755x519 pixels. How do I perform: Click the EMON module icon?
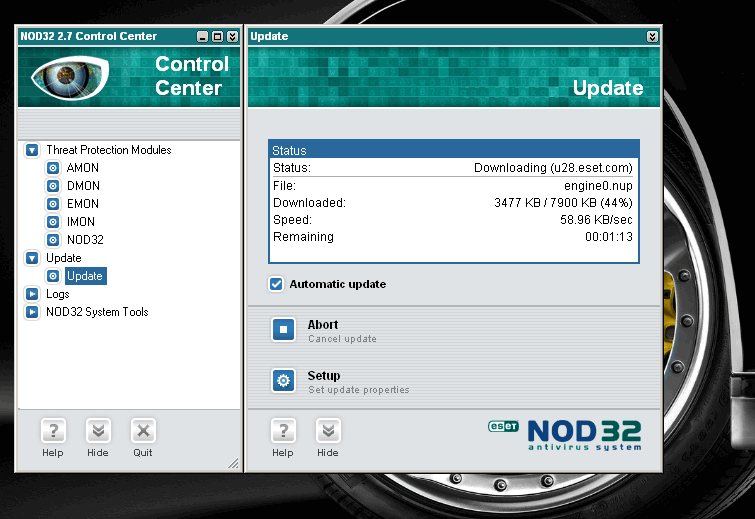point(53,204)
